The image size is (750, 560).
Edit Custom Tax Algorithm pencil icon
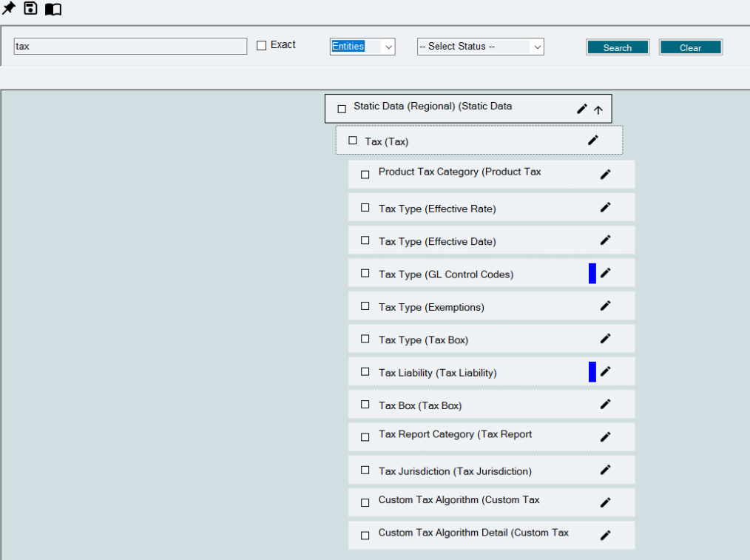(606, 502)
